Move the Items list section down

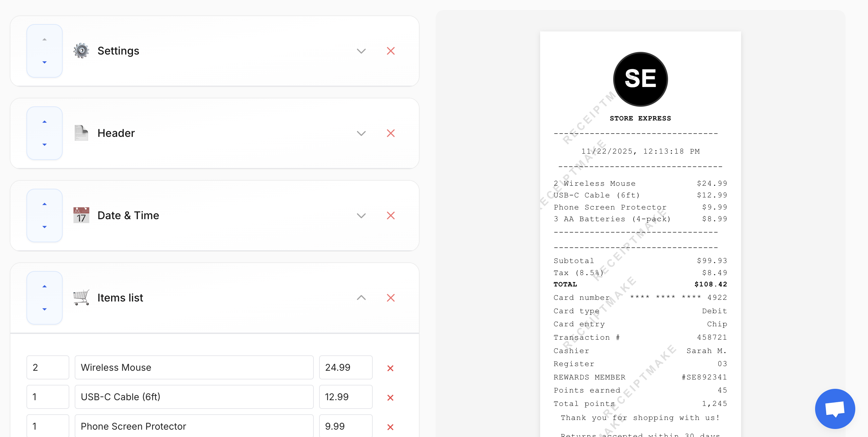(x=44, y=309)
